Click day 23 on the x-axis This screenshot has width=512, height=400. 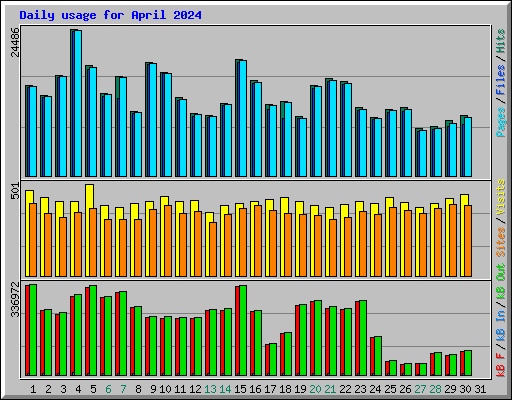[x=360, y=389]
